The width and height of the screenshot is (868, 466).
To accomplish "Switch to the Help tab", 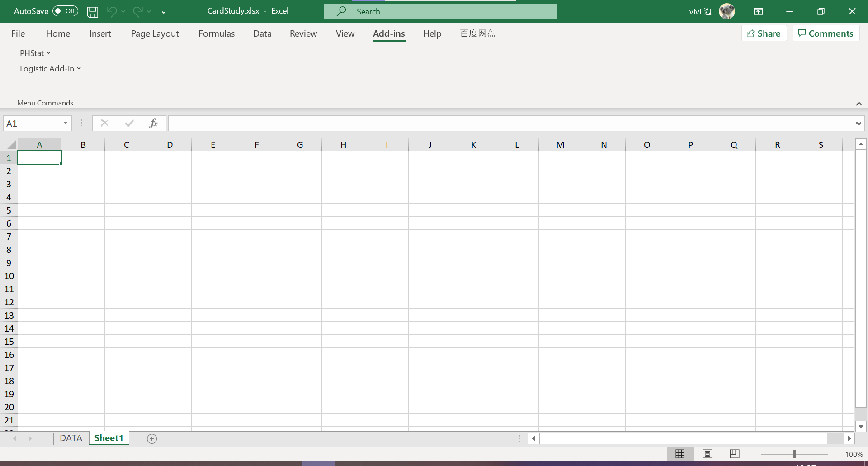I will point(432,33).
